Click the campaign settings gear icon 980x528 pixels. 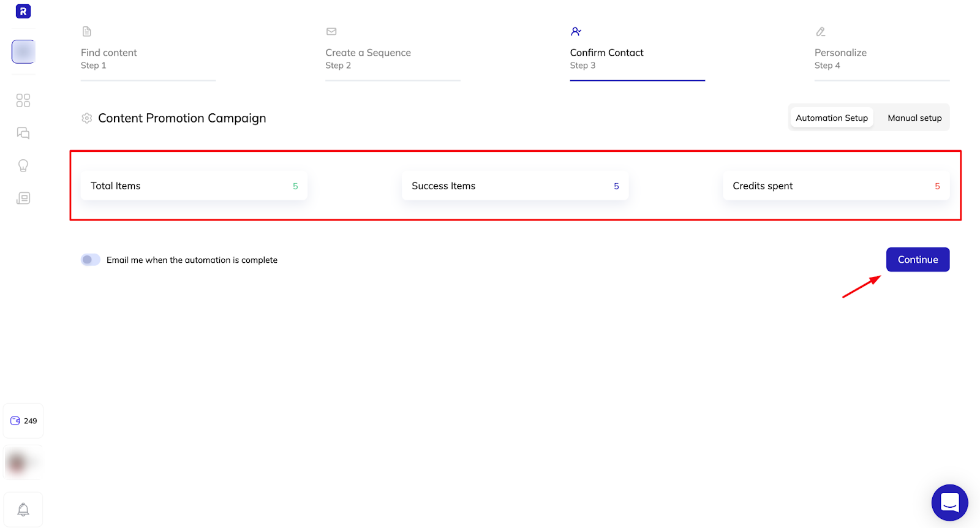87,118
